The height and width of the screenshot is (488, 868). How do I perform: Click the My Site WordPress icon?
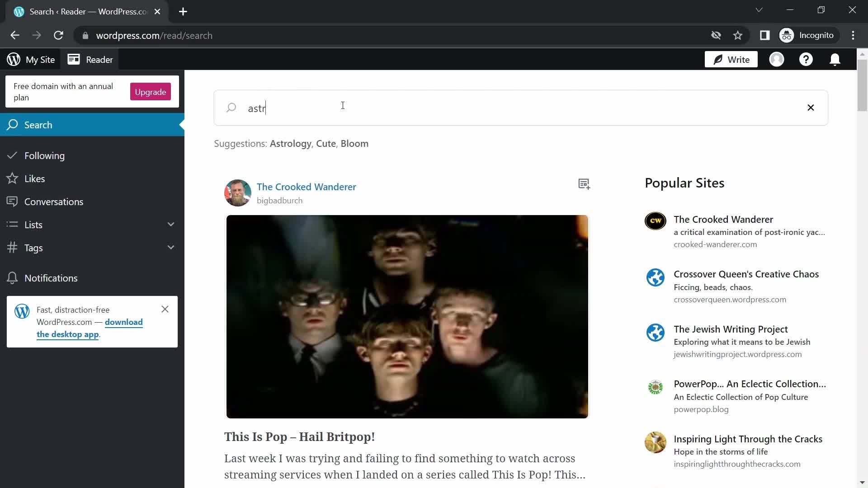pos(13,59)
